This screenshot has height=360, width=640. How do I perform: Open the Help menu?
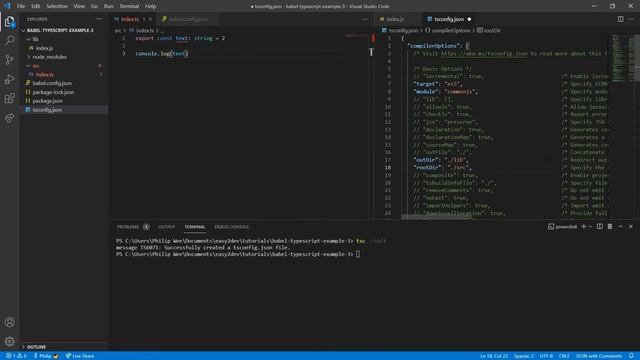pos(151,6)
